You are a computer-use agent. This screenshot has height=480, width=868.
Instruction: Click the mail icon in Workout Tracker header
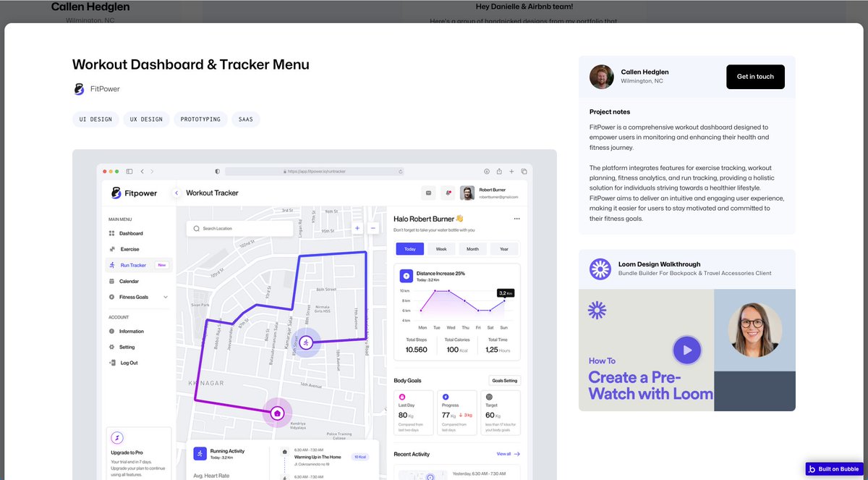[x=428, y=193]
